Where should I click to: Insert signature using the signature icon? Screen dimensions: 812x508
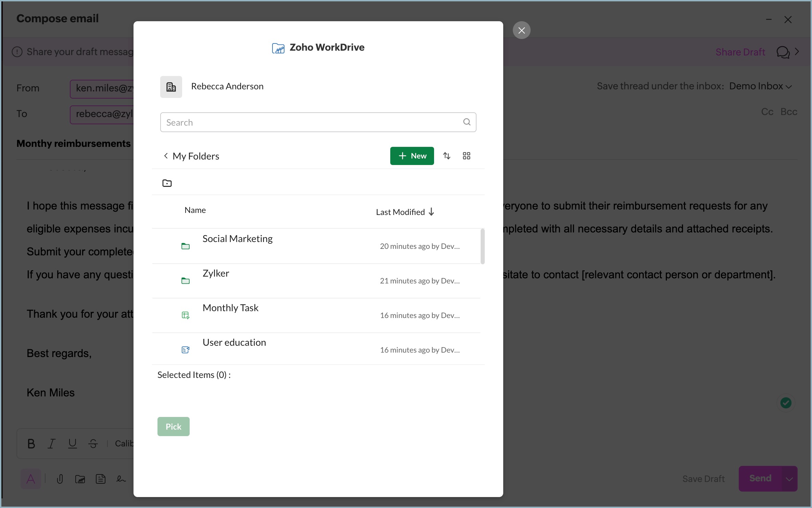pyautogui.click(x=121, y=479)
